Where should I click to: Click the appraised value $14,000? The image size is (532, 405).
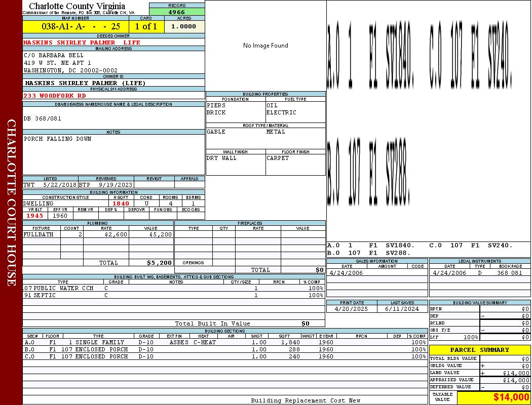516,381
